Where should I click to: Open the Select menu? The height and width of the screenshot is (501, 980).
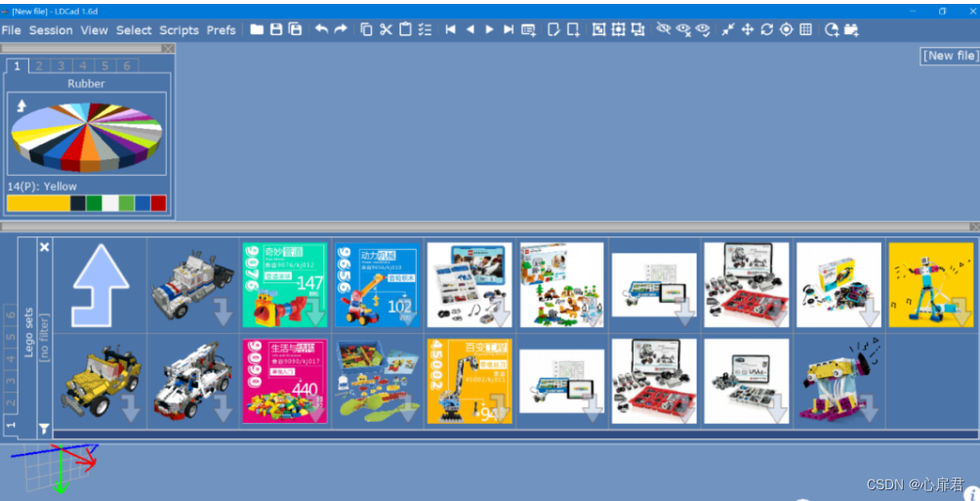click(134, 30)
